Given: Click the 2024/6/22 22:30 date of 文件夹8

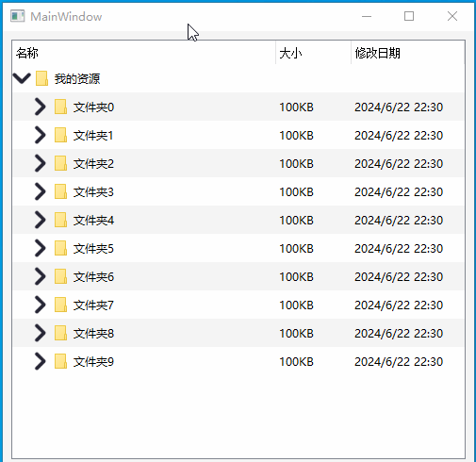Looking at the screenshot, I should coord(399,334).
